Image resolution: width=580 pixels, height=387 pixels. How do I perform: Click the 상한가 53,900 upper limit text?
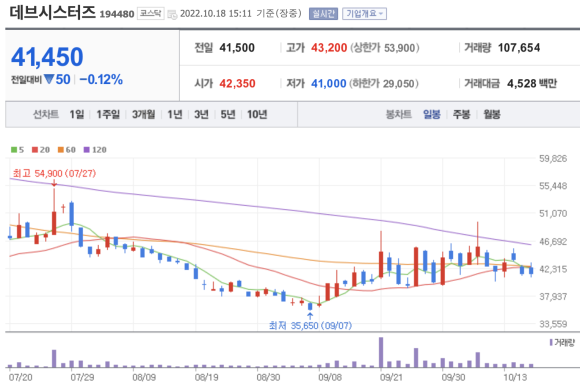[x=385, y=48]
